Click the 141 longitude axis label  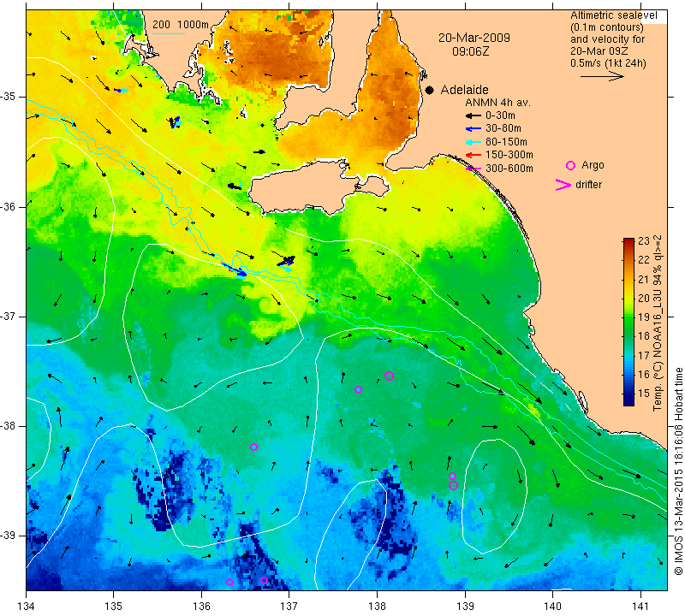point(640,606)
